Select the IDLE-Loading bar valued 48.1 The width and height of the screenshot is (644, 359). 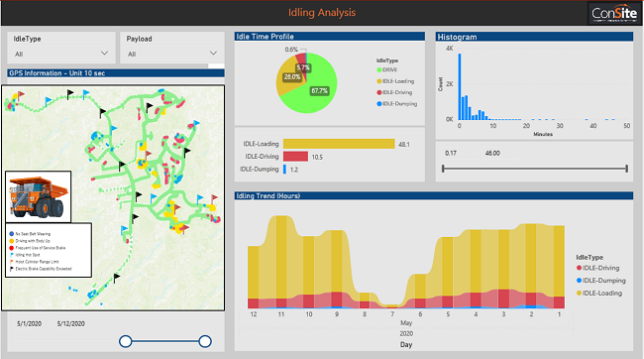pos(339,144)
